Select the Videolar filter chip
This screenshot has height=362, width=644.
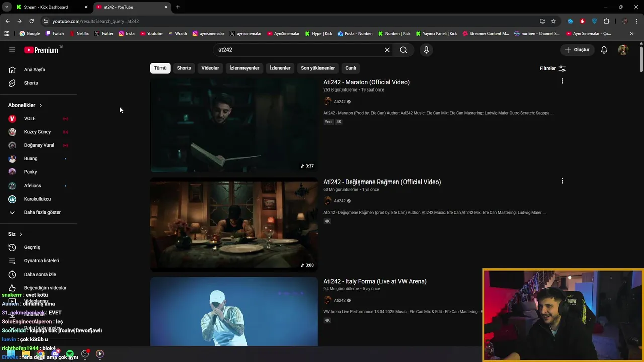210,68
